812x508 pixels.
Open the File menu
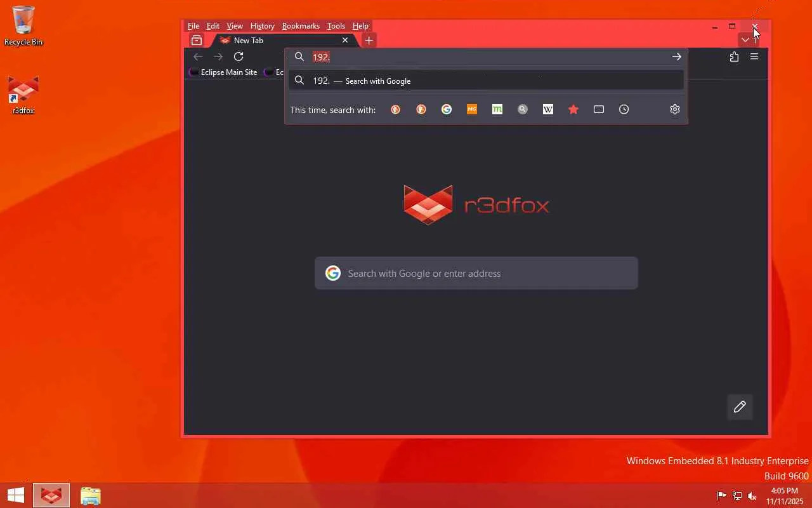point(193,26)
